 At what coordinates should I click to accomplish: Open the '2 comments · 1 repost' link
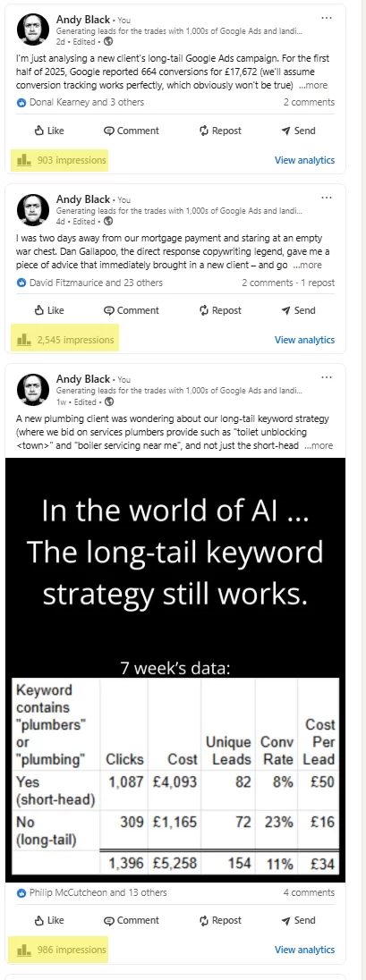pyautogui.click(x=288, y=283)
